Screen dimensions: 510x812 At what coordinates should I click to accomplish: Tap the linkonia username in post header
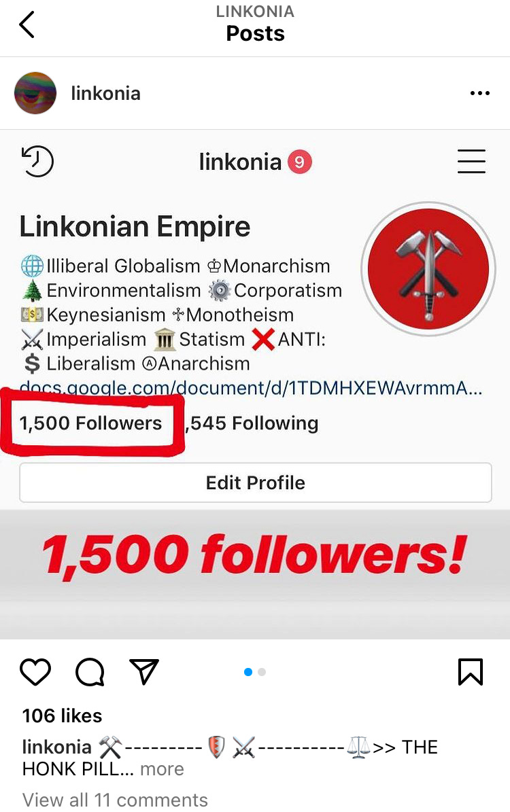coord(105,93)
